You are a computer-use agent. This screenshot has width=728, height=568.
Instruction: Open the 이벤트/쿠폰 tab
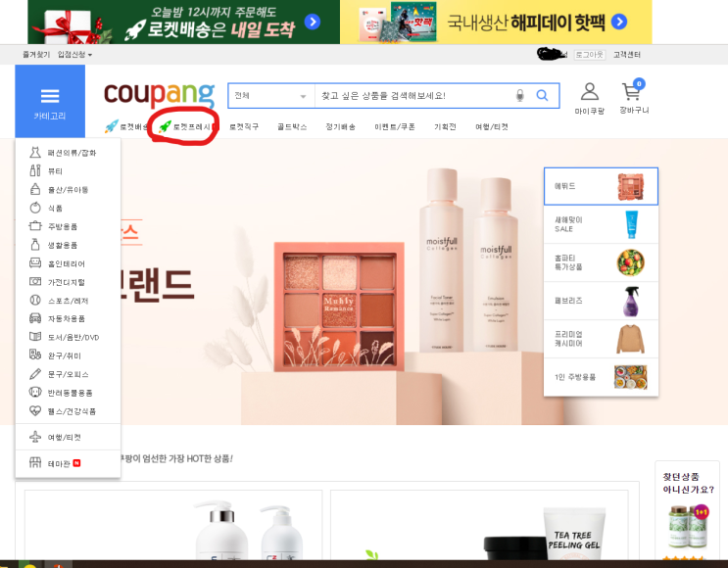(395, 126)
